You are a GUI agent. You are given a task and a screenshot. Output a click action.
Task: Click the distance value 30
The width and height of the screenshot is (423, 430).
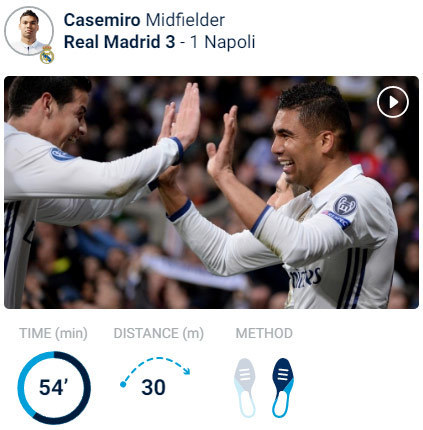coord(153,387)
